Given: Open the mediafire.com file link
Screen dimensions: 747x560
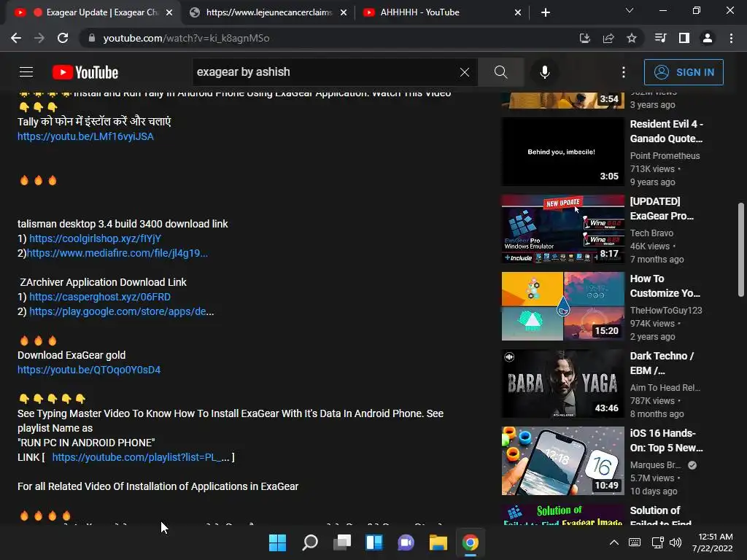Looking at the screenshot, I should (117, 253).
